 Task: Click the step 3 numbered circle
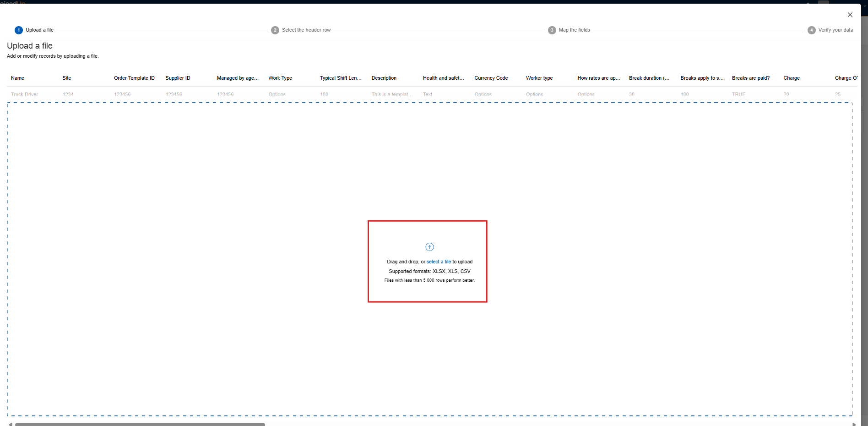point(552,30)
